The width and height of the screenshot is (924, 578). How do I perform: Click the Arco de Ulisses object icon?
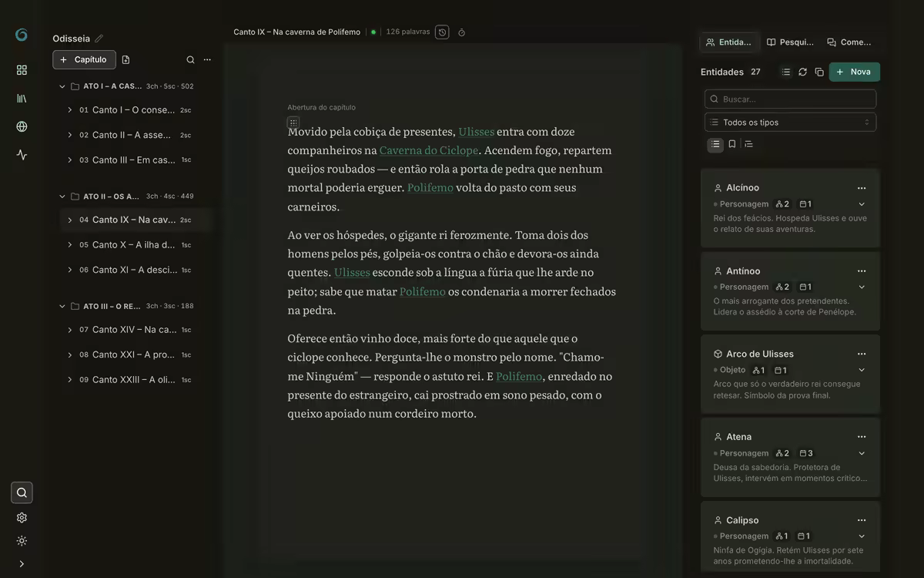[x=718, y=355]
